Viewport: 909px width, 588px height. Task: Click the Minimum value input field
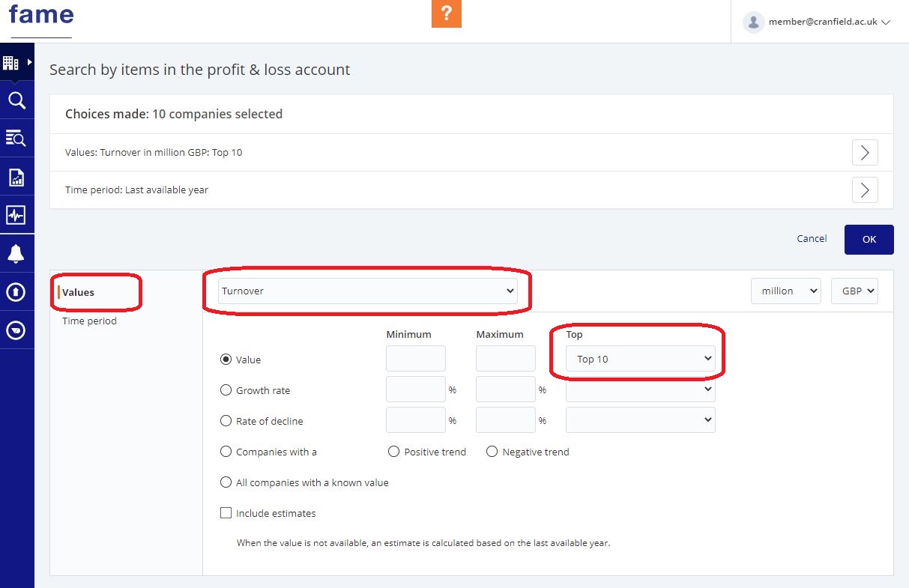(x=415, y=359)
